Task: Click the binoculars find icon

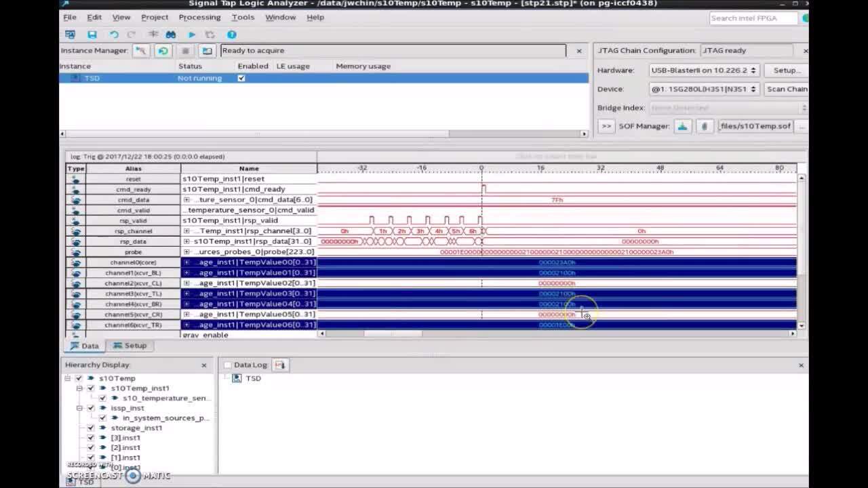Action: click(171, 35)
